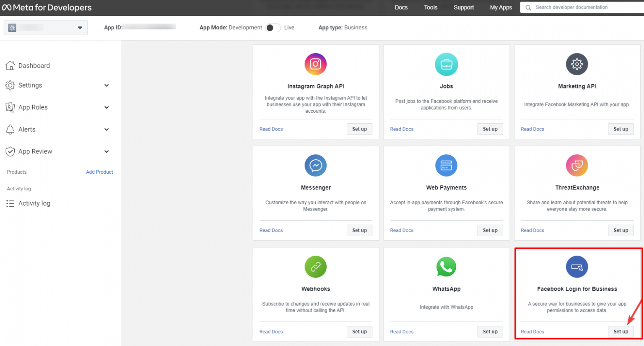Image resolution: width=644 pixels, height=346 pixels.
Task: Click the Web Payments card icon
Action: 446,165
